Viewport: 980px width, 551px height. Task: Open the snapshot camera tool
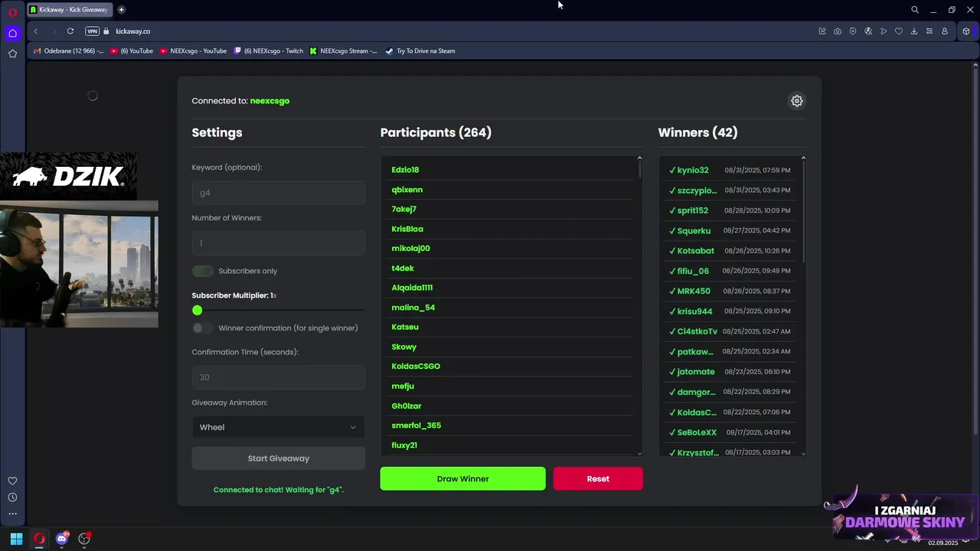coord(838,31)
